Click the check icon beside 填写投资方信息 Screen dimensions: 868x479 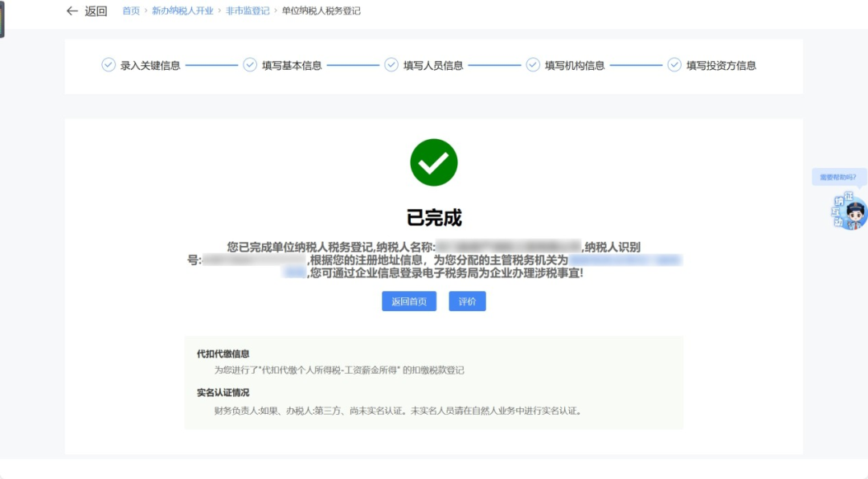pyautogui.click(x=674, y=65)
